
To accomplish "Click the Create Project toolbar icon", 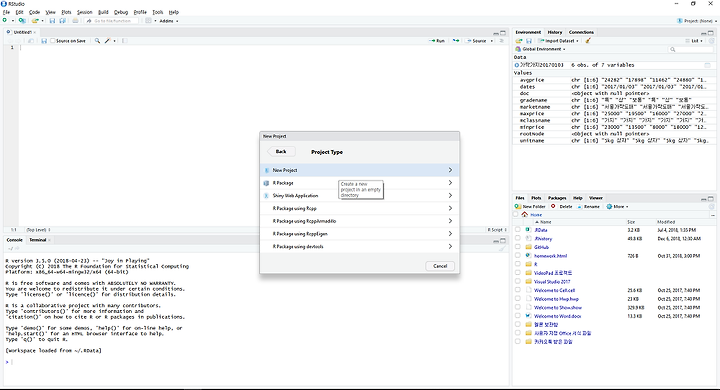I will point(22,21).
